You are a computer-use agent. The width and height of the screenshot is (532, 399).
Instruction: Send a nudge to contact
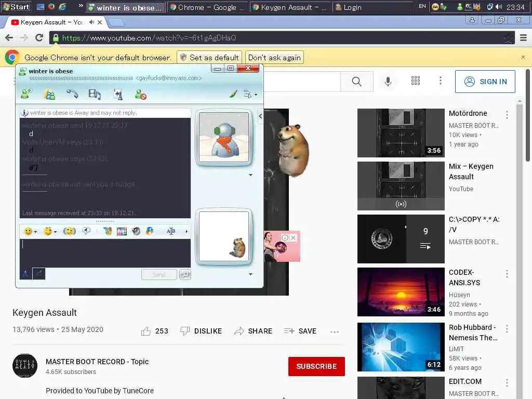70,231
